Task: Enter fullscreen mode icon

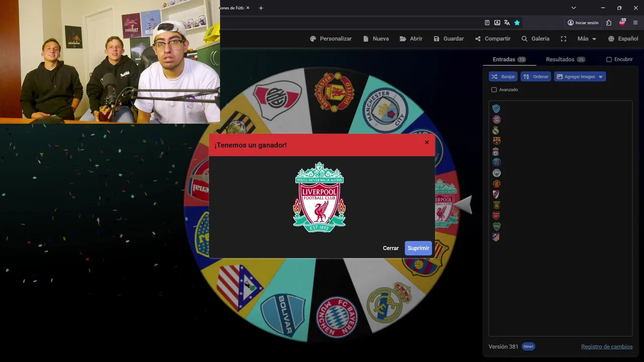Action: tap(563, 39)
